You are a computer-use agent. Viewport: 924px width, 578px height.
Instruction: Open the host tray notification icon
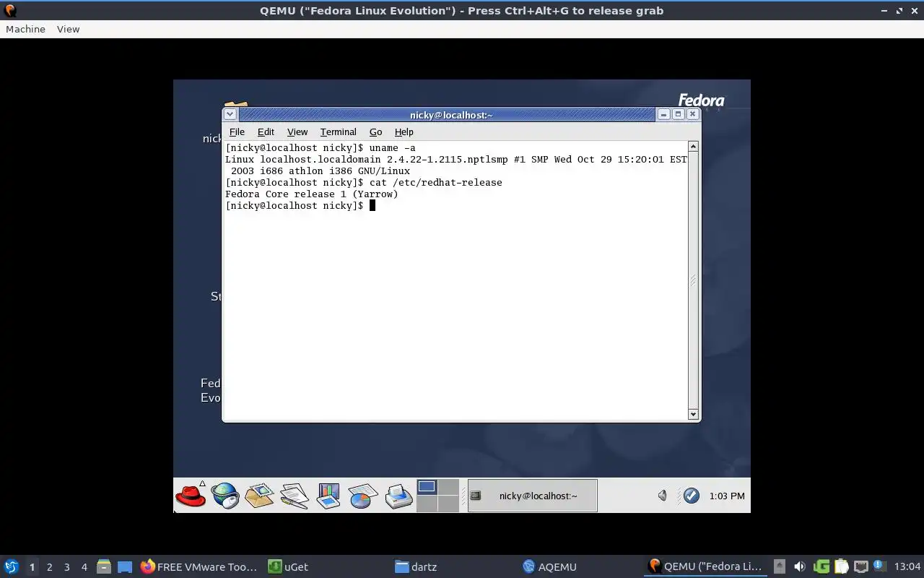[x=879, y=566]
